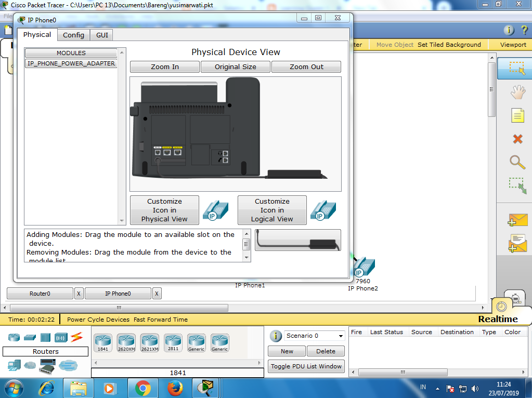Screen dimensions: 532x398
Task: Close the IP Phone0 tab with X
Action: point(157,294)
